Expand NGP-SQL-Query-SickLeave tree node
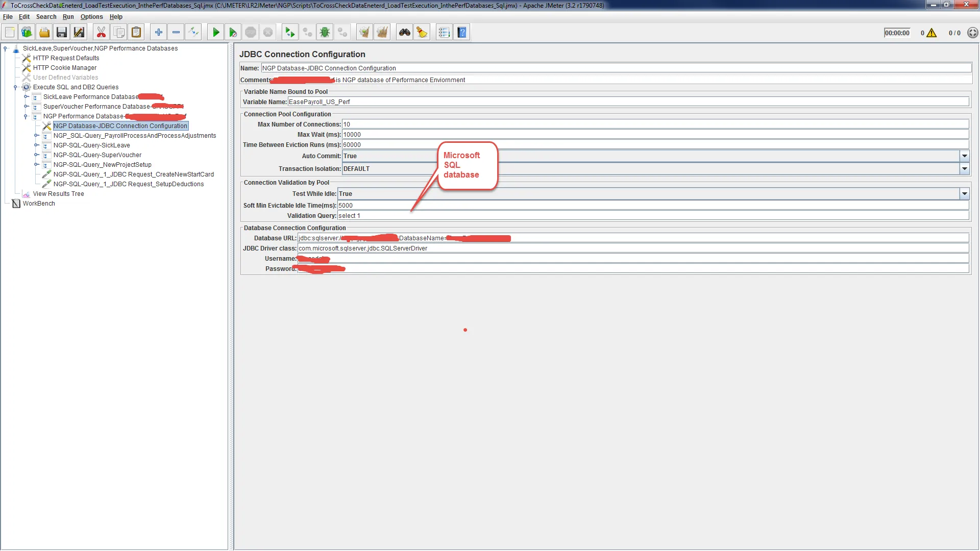980x551 pixels. click(x=36, y=145)
